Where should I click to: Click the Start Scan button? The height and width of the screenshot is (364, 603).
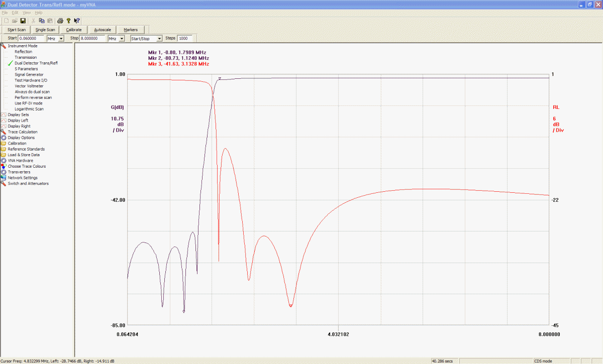[x=17, y=30]
